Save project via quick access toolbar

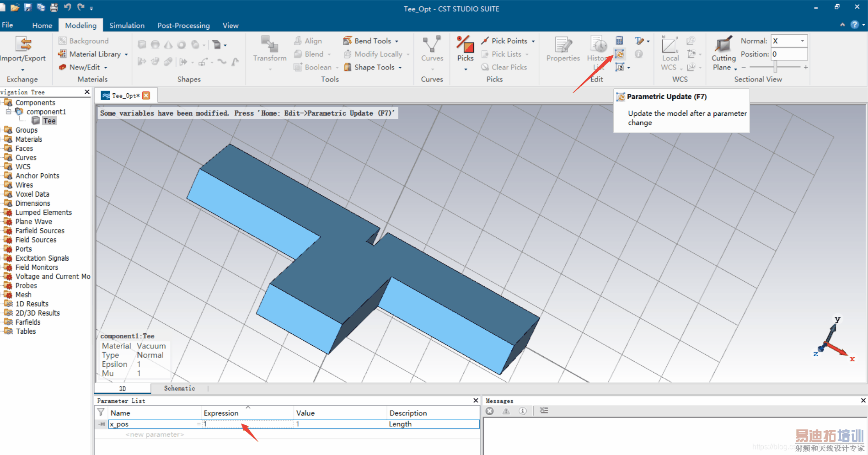coord(28,7)
